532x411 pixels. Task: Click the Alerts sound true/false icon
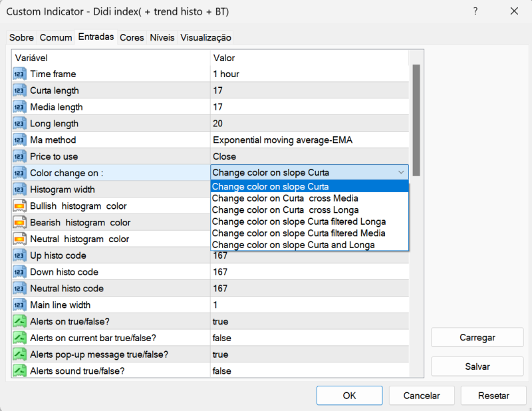[19, 371]
